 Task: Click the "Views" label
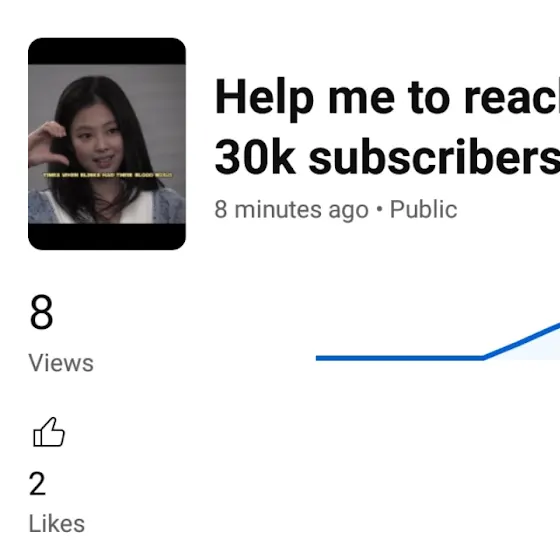pyautogui.click(x=61, y=363)
